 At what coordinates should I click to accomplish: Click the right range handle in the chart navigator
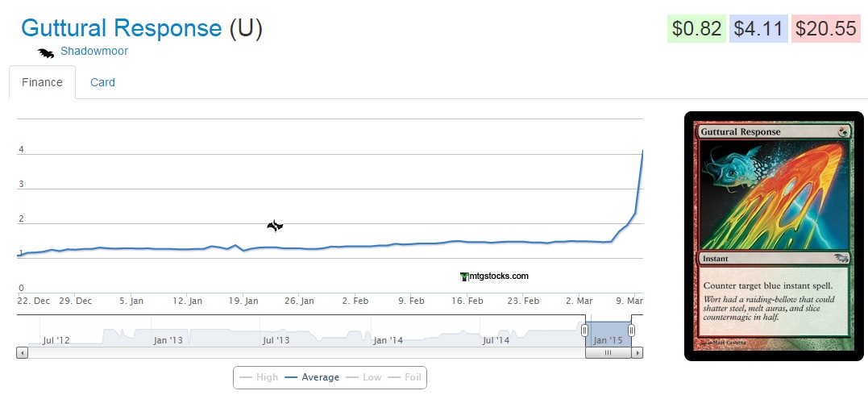tap(632, 331)
